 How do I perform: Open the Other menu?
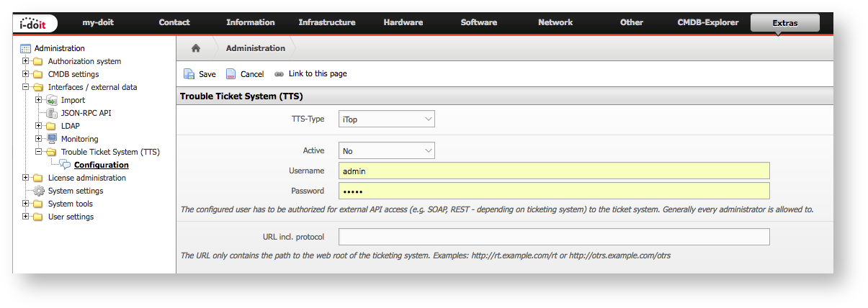632,22
